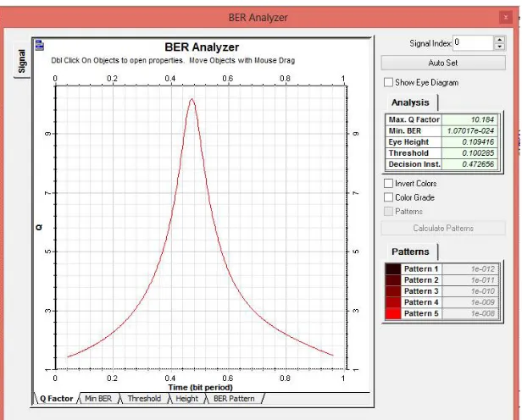Click the Pattern 2 value 1e-011
This screenshot has width=522, height=420.
click(471, 280)
